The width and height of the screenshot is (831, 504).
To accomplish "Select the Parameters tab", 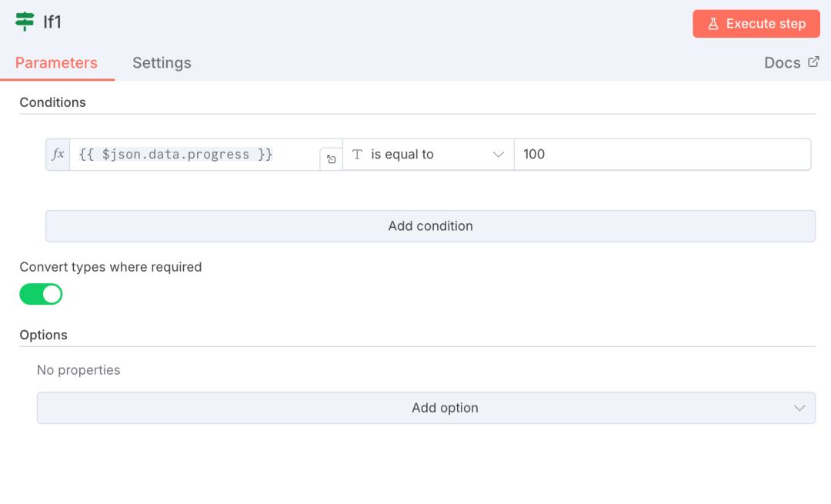I will (x=56, y=63).
